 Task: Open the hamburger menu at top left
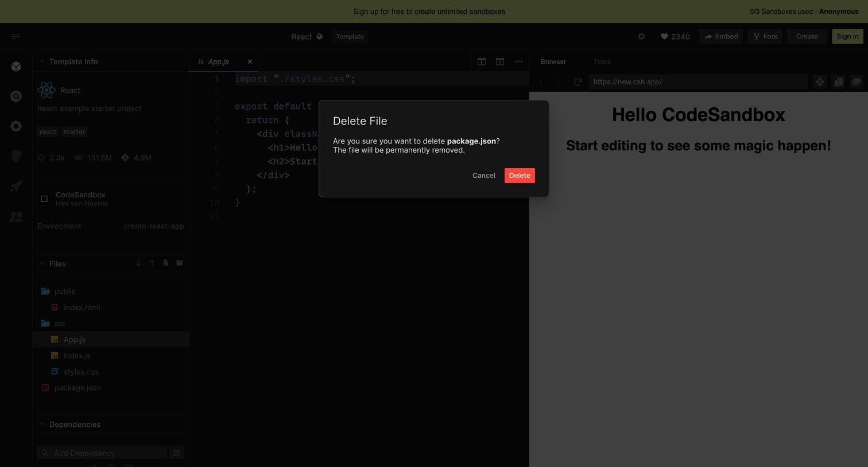click(15, 37)
